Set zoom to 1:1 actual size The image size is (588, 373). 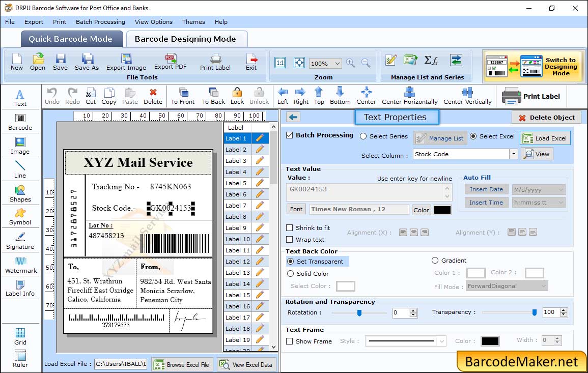(x=280, y=63)
